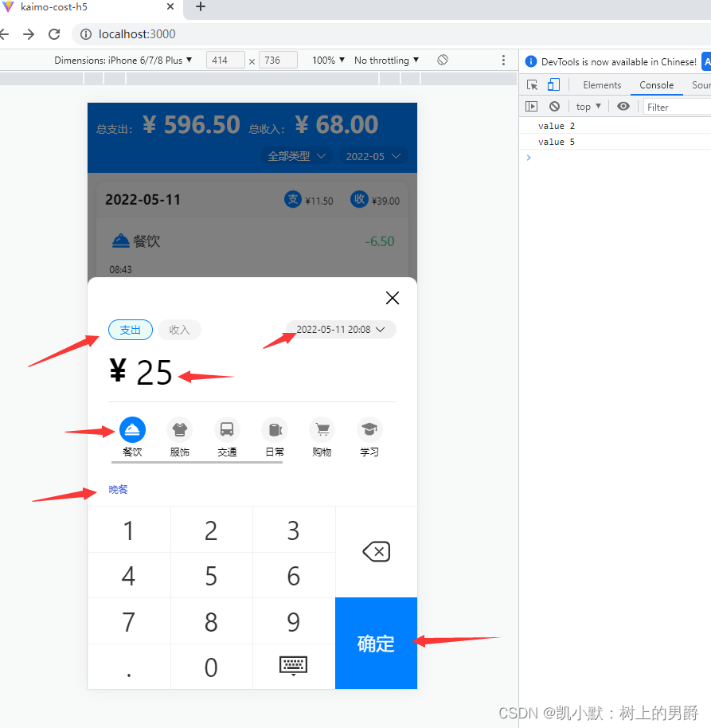The height and width of the screenshot is (728, 711).
Task: Select the 日常 daily category icon
Action: point(275,429)
